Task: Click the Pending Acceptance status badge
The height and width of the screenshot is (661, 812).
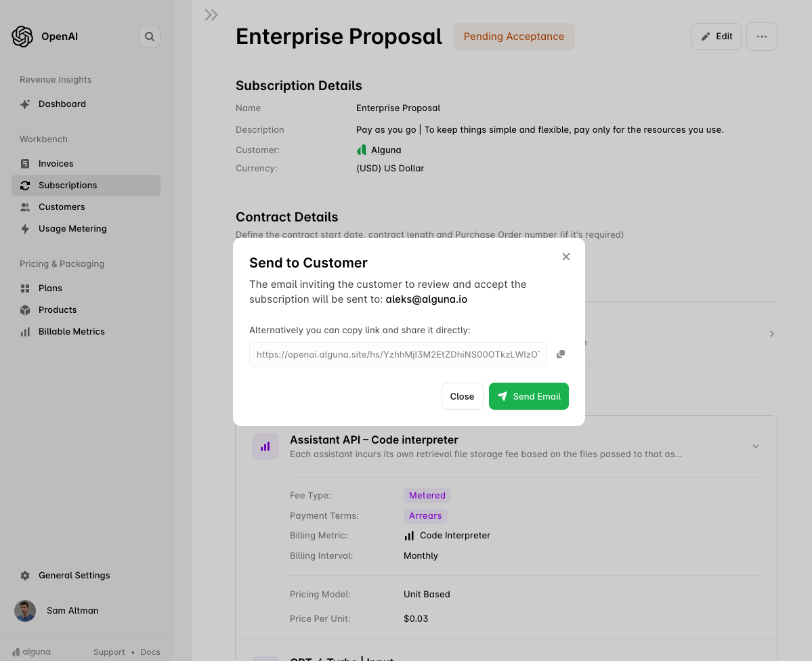Action: (x=514, y=37)
